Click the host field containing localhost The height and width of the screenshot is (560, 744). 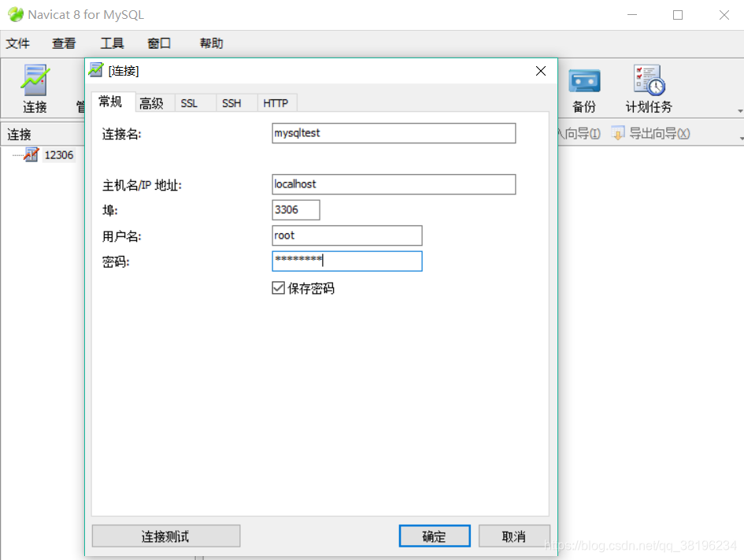pyautogui.click(x=394, y=184)
